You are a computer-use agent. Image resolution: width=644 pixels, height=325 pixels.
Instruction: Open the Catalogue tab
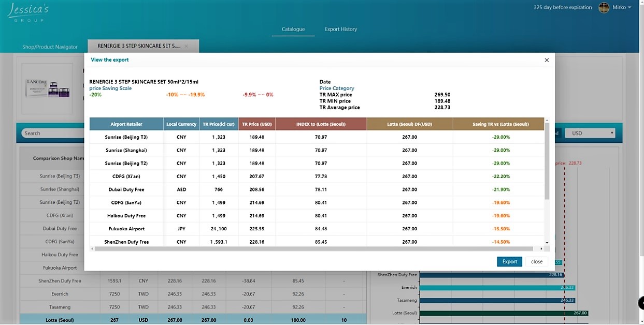(293, 29)
